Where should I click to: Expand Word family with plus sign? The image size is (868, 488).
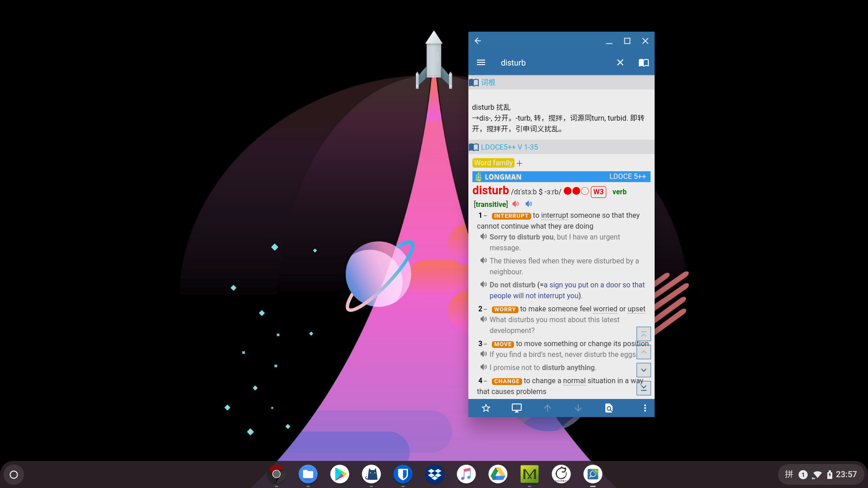click(519, 163)
